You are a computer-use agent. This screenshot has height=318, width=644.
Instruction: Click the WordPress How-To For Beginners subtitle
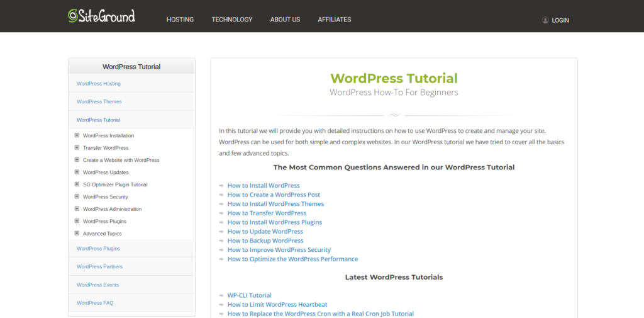[x=394, y=92]
